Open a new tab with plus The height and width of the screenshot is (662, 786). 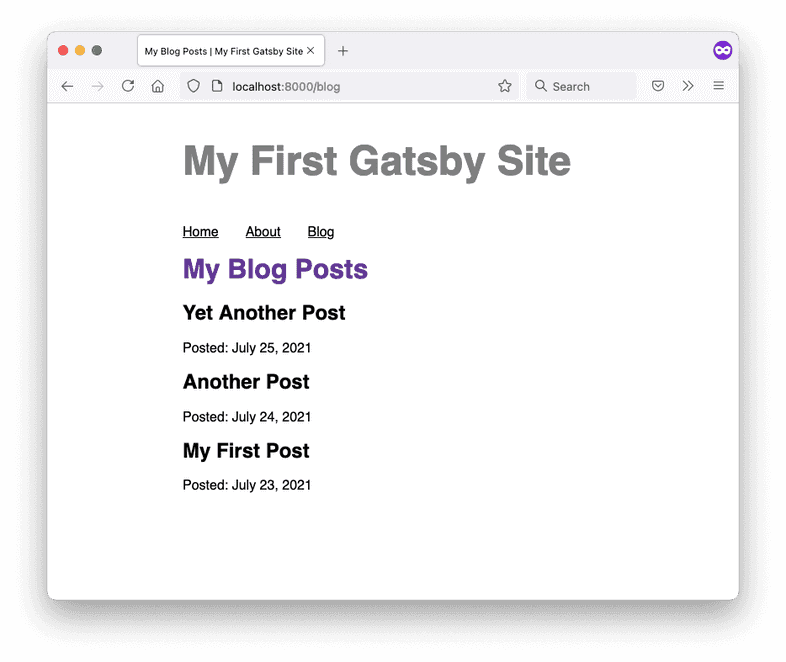[x=343, y=51]
